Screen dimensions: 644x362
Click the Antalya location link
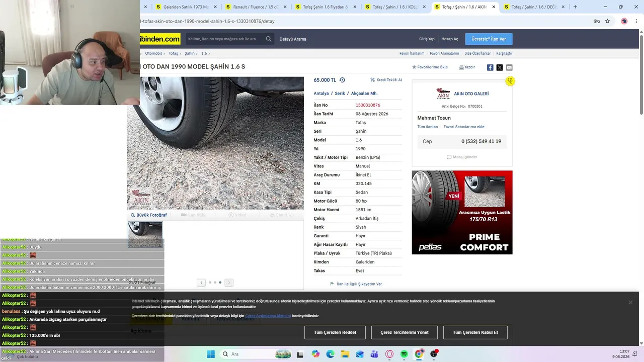(321, 94)
